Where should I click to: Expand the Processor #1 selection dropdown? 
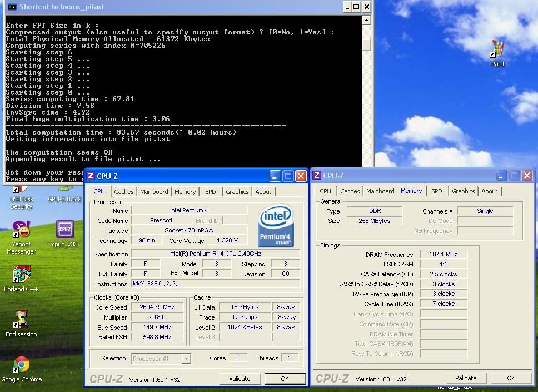(186, 359)
